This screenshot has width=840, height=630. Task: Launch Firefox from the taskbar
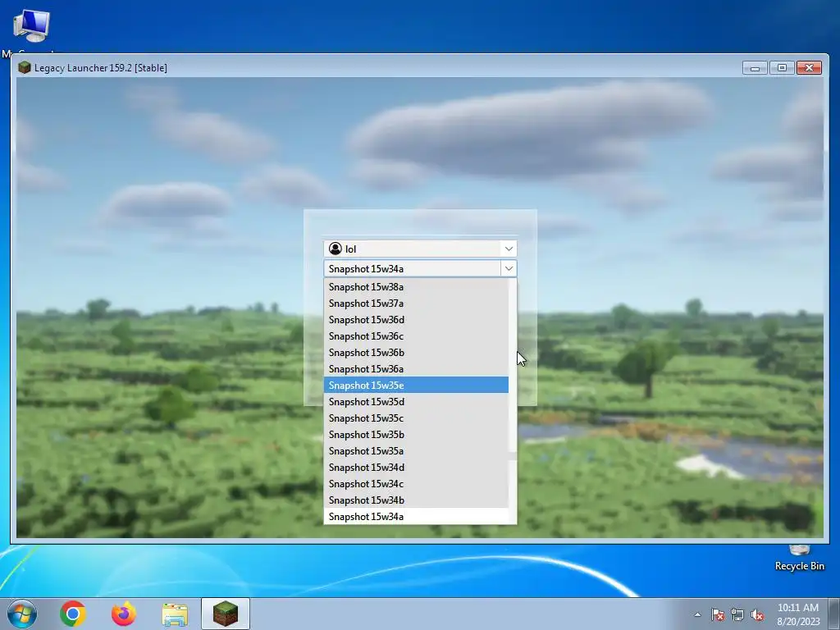point(124,614)
